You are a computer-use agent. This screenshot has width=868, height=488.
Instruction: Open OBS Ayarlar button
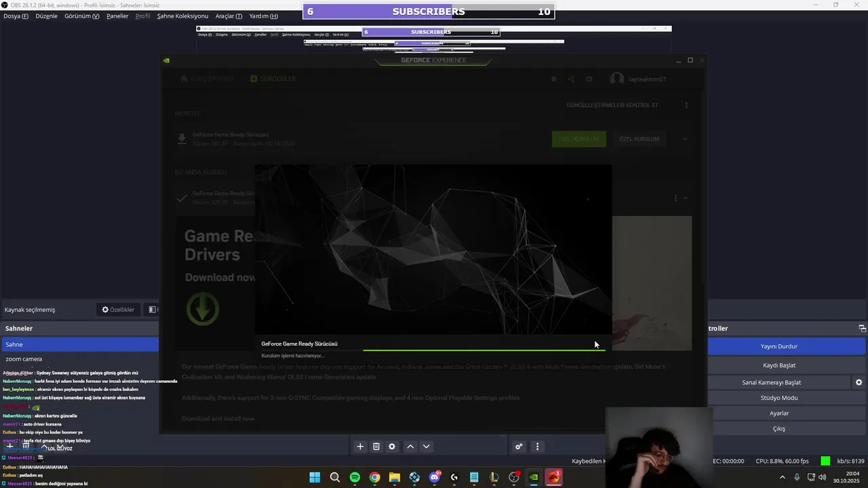point(779,413)
